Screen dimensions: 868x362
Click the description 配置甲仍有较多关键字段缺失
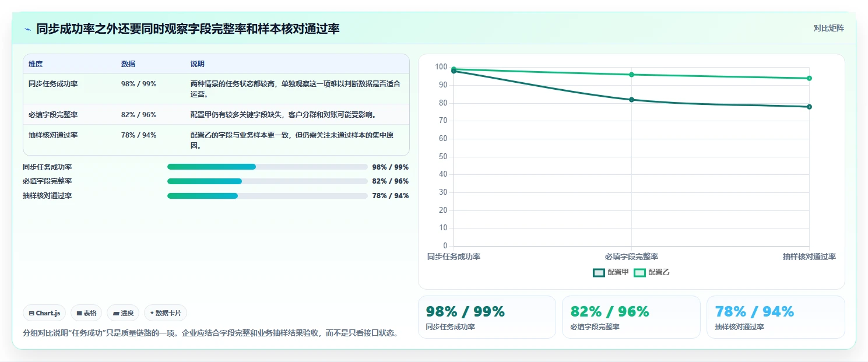pyautogui.click(x=283, y=115)
